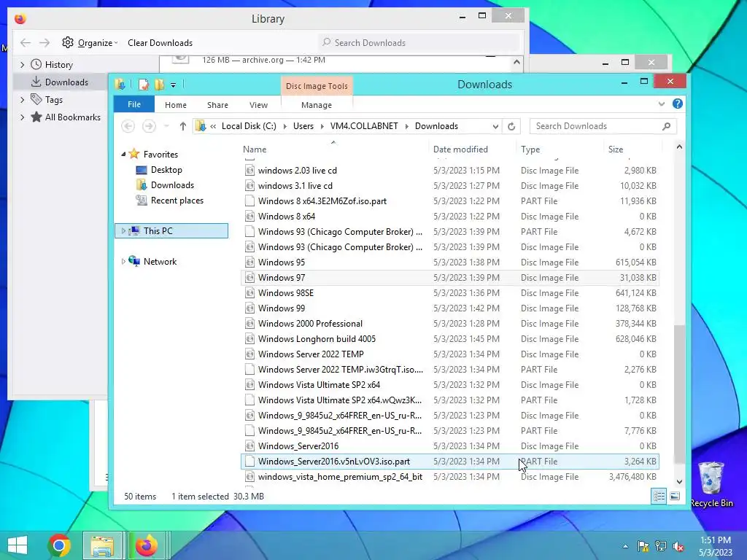Collapse the Favorites group
This screenshot has height=560, width=747.
coord(123,155)
